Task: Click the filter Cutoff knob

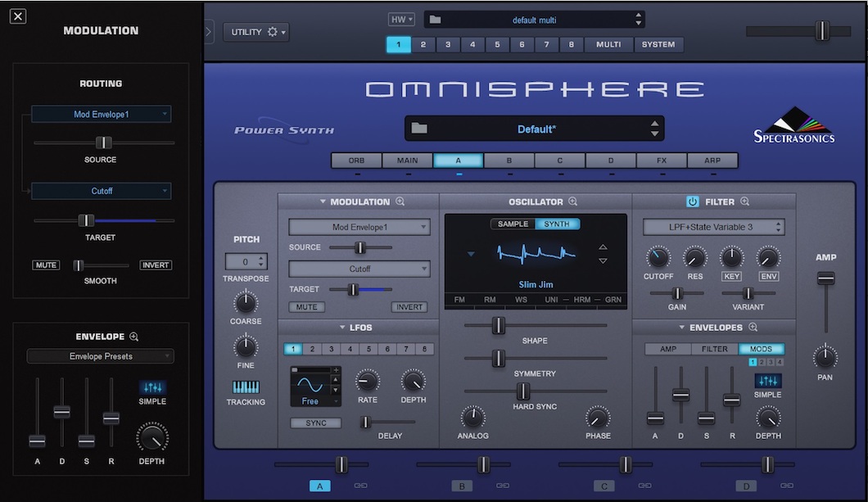Action: click(x=658, y=257)
